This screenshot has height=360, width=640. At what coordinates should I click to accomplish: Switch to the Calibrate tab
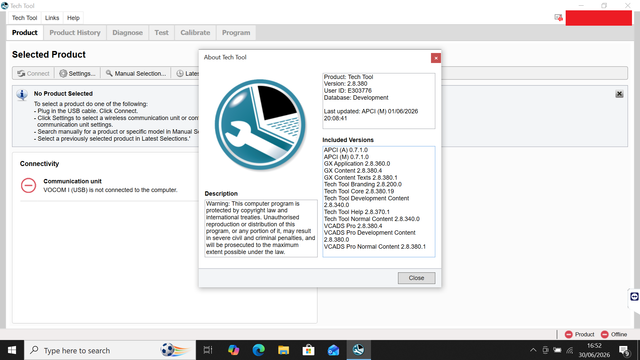[195, 33]
